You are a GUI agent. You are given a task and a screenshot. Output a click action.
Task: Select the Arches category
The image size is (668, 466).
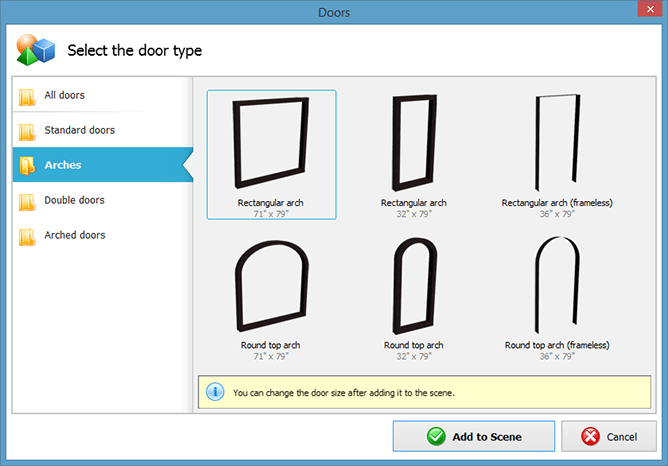tap(103, 165)
